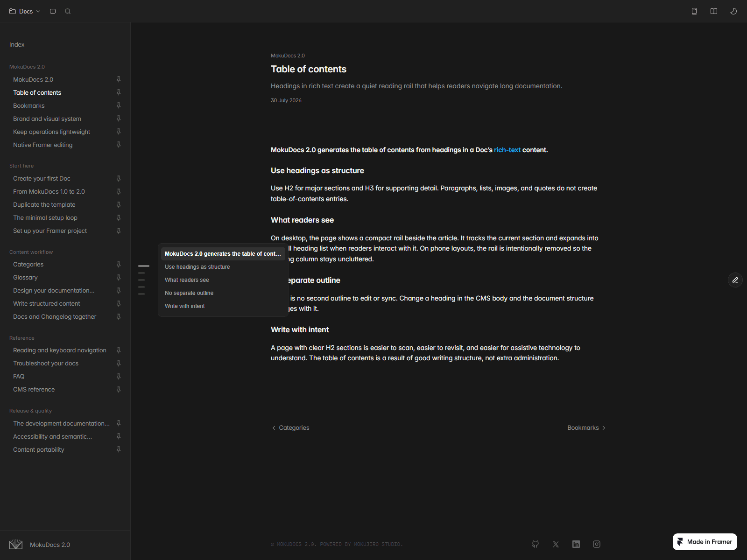Open the Docs dropdown menu

point(25,11)
